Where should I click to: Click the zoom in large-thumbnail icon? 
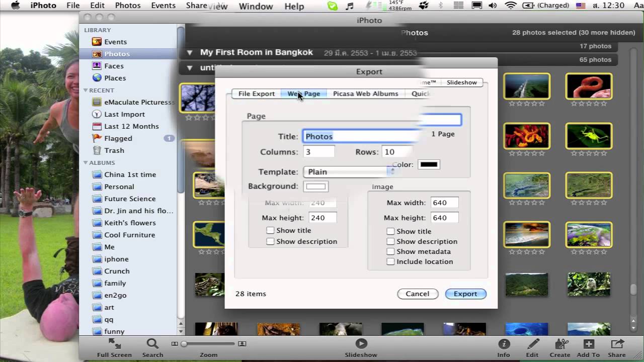point(242,344)
